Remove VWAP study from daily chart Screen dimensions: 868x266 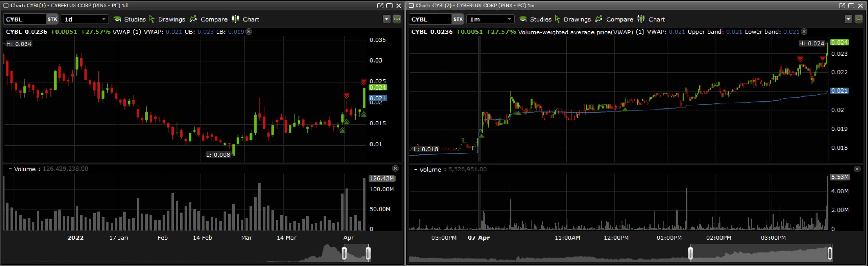coord(249,31)
